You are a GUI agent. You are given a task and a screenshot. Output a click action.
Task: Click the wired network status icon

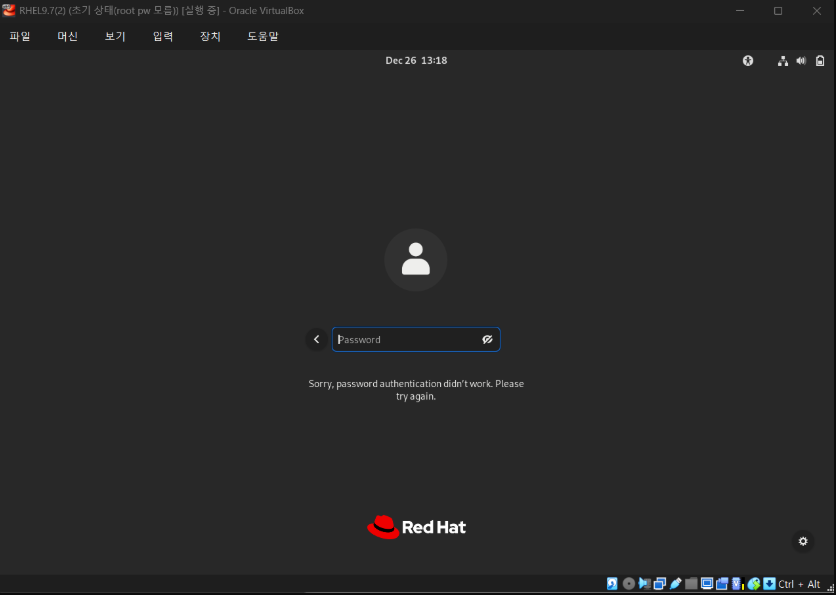tap(783, 61)
